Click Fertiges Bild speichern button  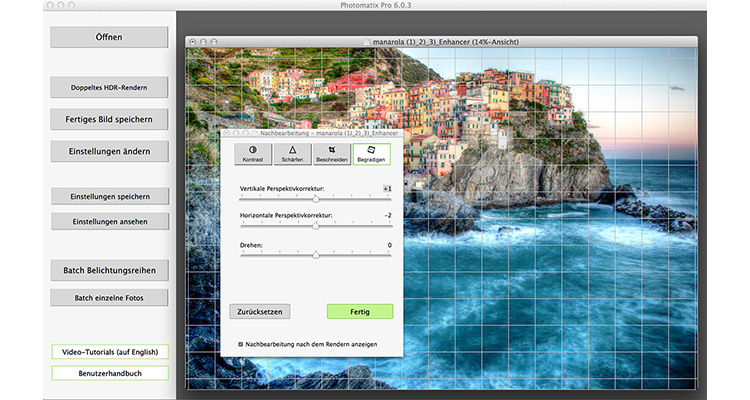[x=110, y=119]
